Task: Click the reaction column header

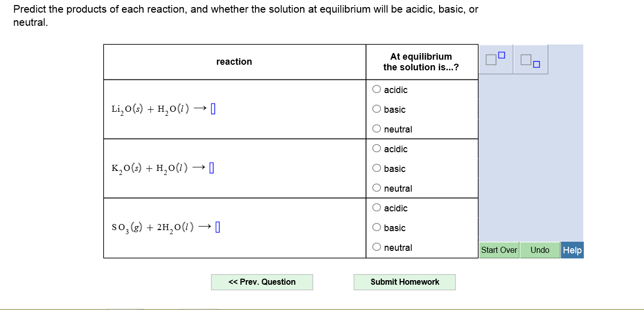Action: coord(234,61)
